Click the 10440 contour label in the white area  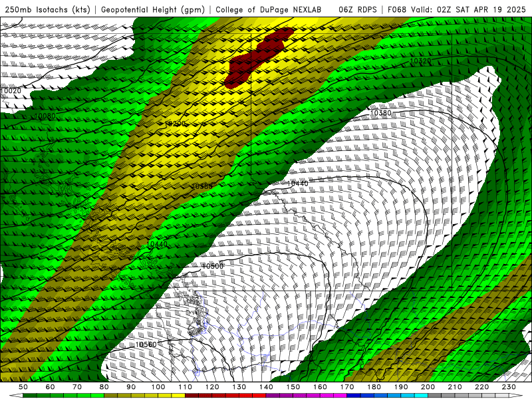coord(298,184)
